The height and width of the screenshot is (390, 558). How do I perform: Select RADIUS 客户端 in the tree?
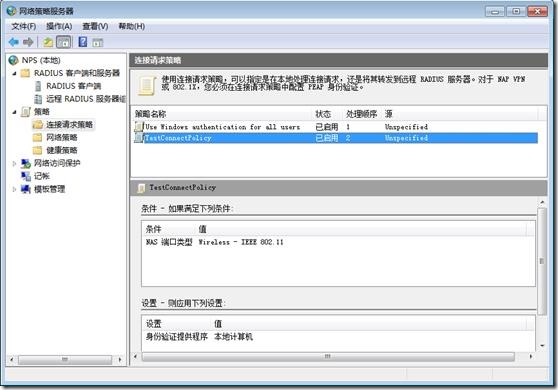click(x=74, y=86)
